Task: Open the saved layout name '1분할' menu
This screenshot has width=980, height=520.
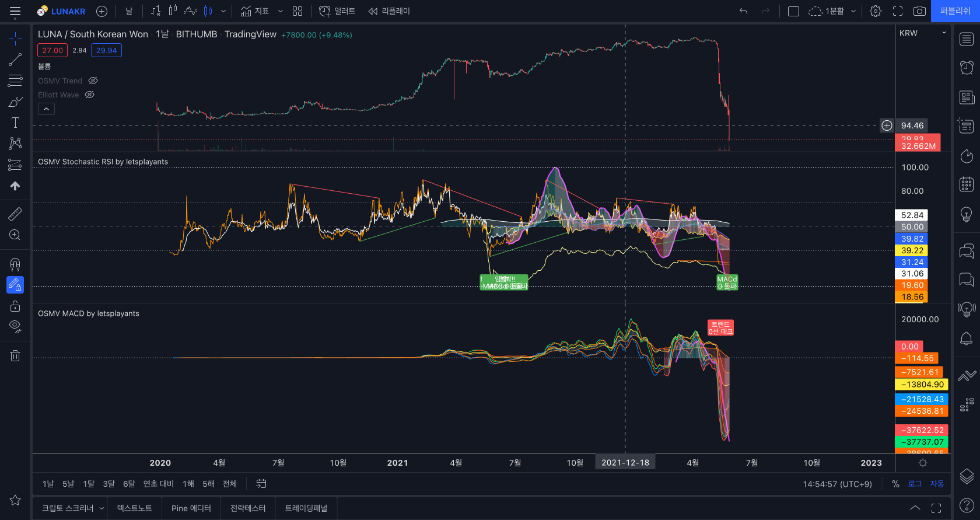Action: click(832, 11)
